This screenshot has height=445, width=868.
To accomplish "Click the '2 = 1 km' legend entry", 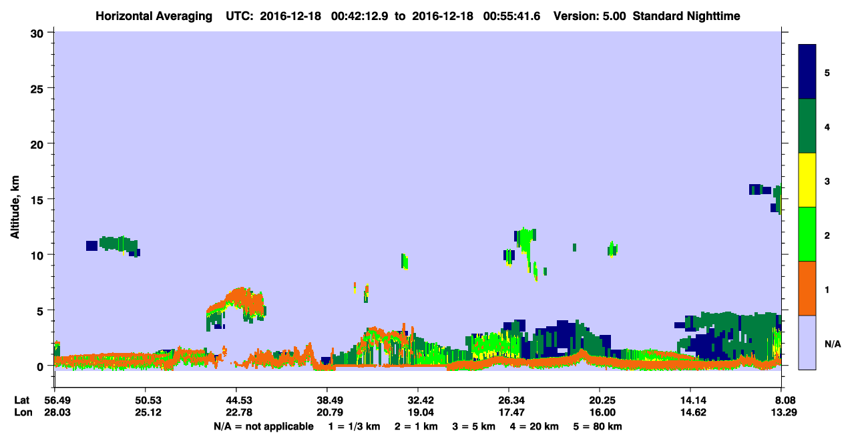I will click(x=418, y=426).
